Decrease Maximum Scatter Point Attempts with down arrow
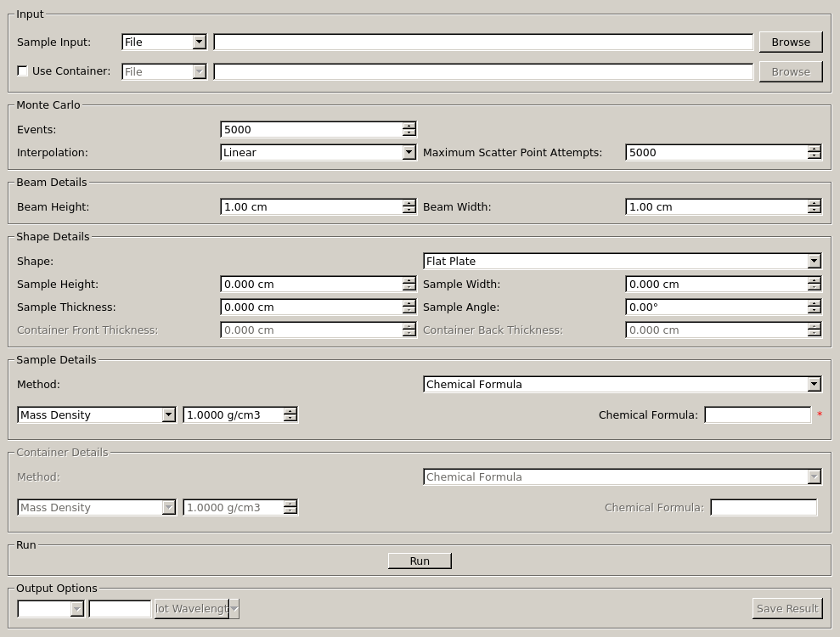The width and height of the screenshot is (840, 637). [815, 156]
